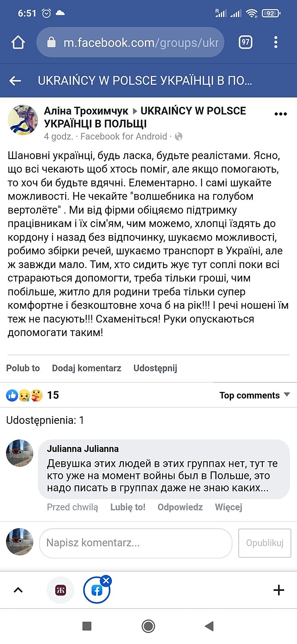
Task: Reply to comment with Odpowiedz
Action: pyautogui.click(x=180, y=507)
